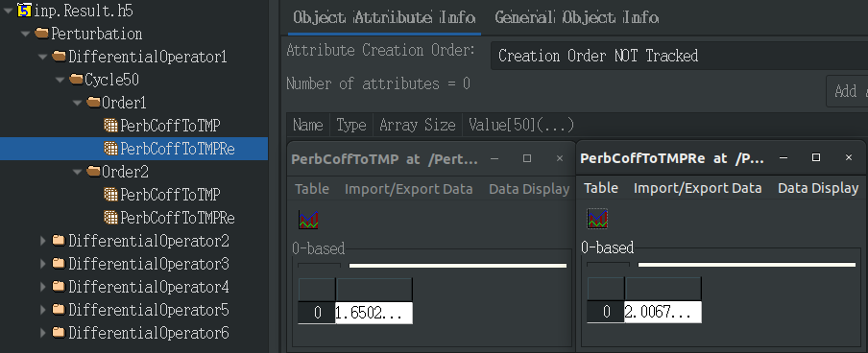Click the Perturbation group folder icon

tap(41, 34)
